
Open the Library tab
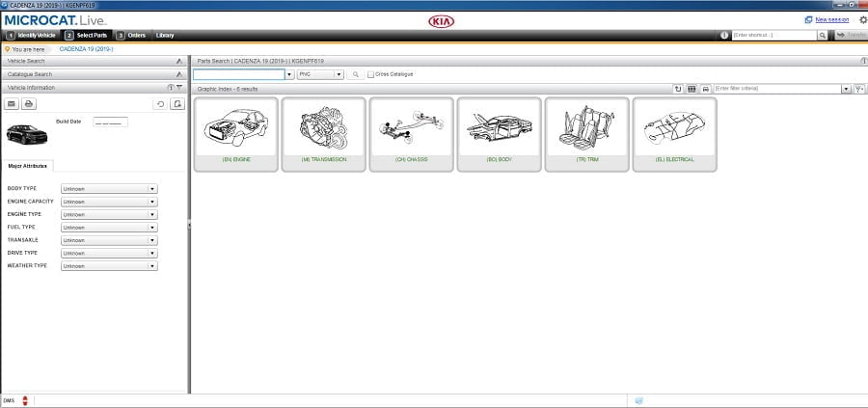pyautogui.click(x=165, y=35)
